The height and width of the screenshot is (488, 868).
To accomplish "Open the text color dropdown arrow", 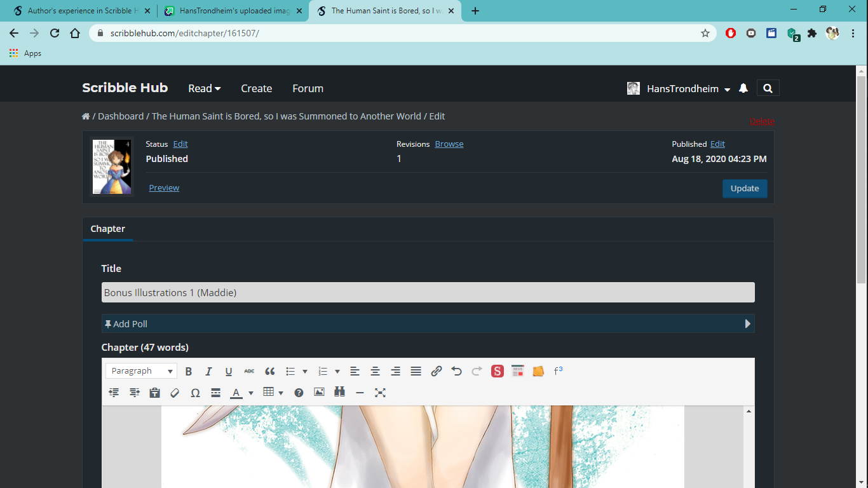I will pyautogui.click(x=251, y=393).
